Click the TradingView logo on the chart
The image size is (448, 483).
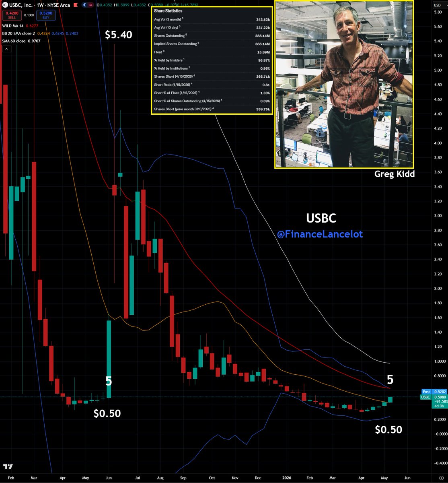coord(8,466)
